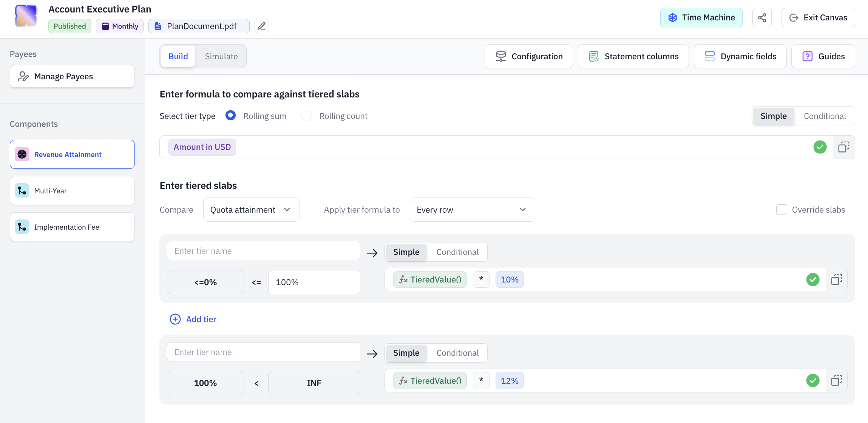Click the green check in 12% tier formula
Viewport: 868px width, 423px height.
(813, 380)
